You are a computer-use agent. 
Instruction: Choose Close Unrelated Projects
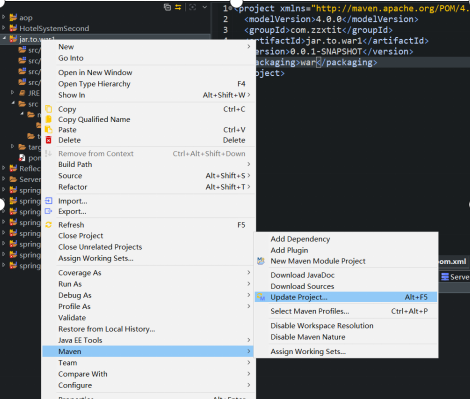coord(100,247)
